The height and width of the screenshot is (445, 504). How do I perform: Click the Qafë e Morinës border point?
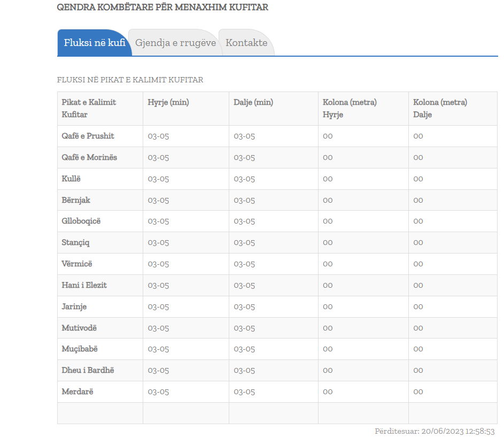pos(89,157)
